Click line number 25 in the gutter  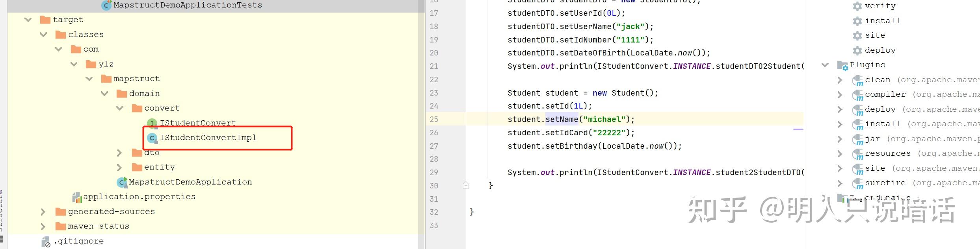tap(434, 119)
